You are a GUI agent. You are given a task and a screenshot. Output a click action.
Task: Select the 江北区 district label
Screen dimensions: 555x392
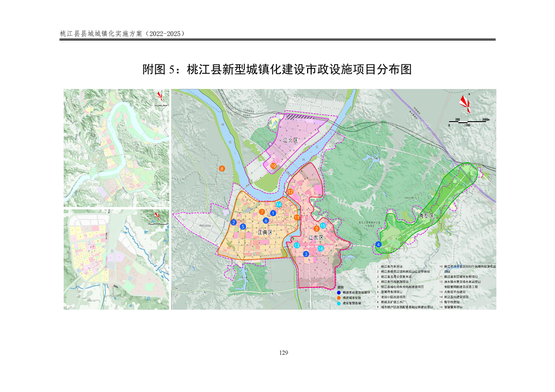coord(291,140)
